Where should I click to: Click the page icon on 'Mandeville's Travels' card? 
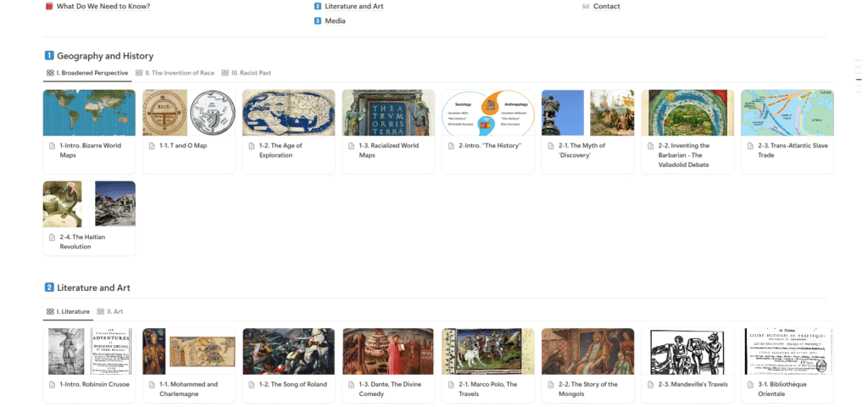[650, 384]
